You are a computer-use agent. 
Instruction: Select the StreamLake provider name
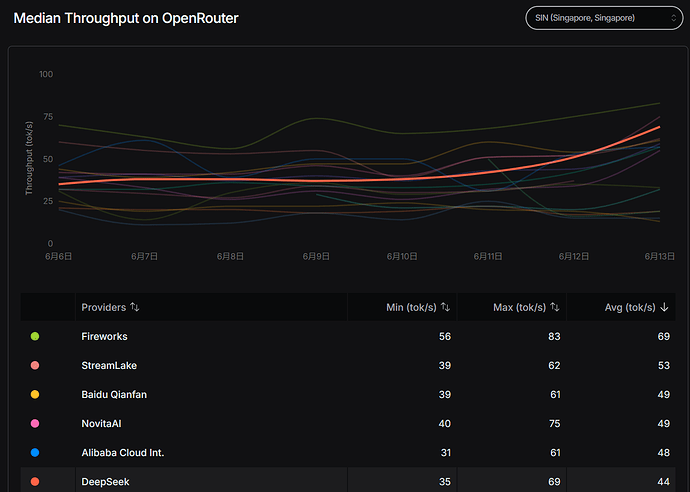tap(109, 365)
